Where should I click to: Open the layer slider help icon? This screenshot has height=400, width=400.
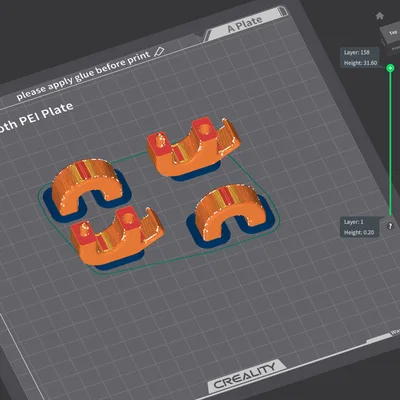tap(390, 226)
